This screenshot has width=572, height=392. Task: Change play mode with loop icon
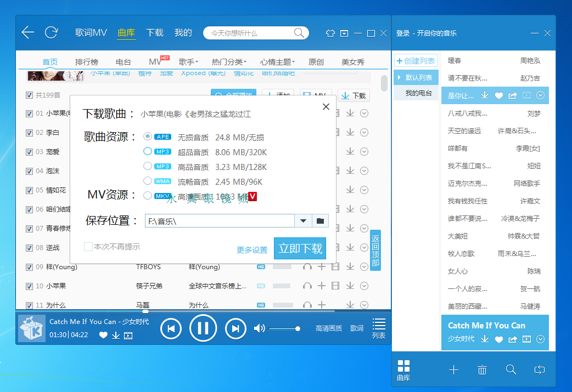tap(539, 370)
